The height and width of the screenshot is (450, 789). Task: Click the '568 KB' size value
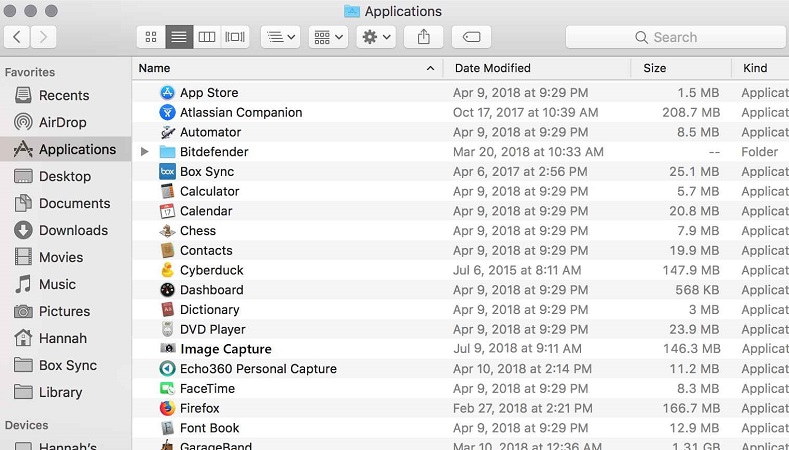tap(697, 290)
